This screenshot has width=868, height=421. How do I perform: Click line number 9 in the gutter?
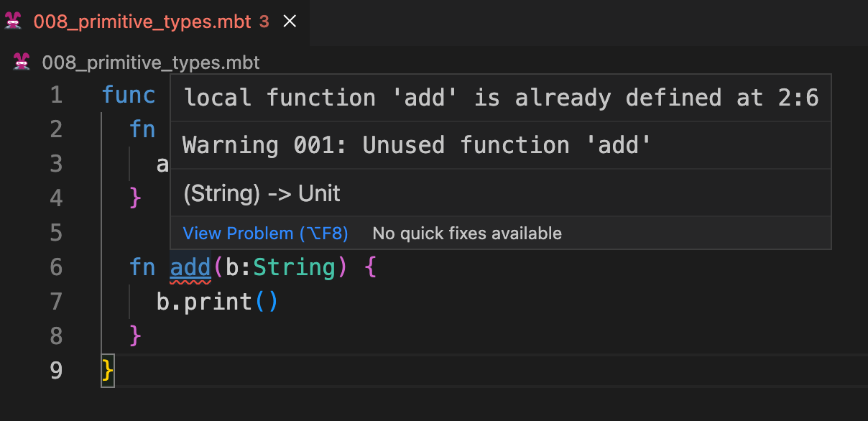click(56, 370)
